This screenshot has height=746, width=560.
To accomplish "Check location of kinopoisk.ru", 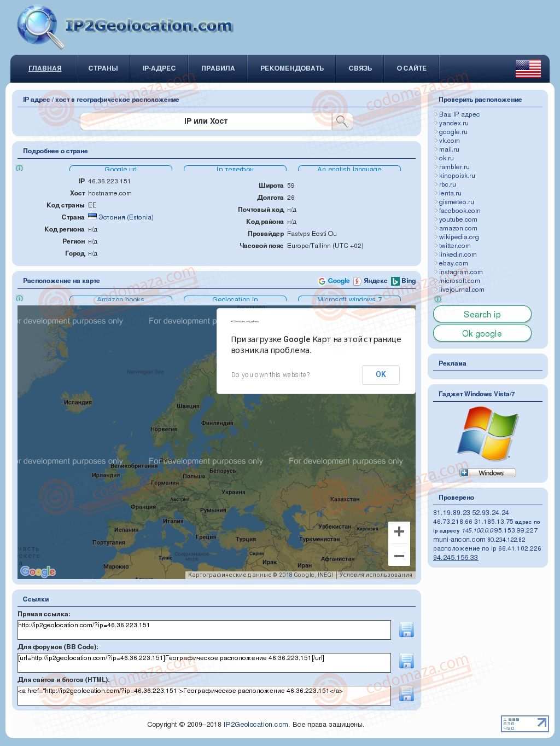I will click(457, 176).
